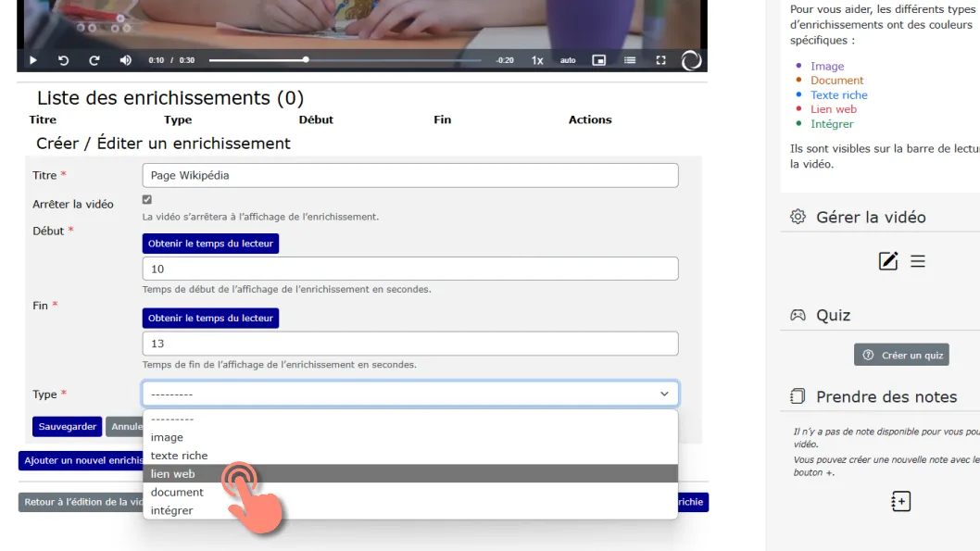Collapse the Type dropdown
The width and height of the screenshot is (980, 551).
click(410, 394)
